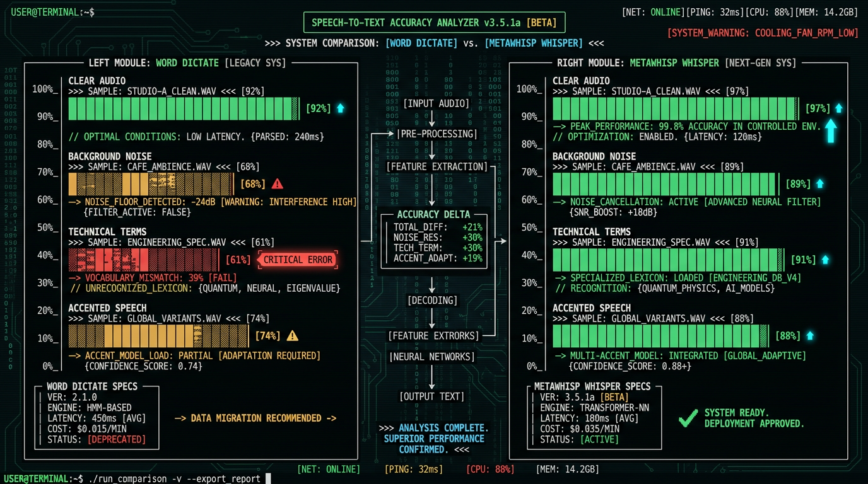Screen dimensions: 868x484
Task: Click the [INPUT AUDIO] pipeline node
Action: coord(437,103)
